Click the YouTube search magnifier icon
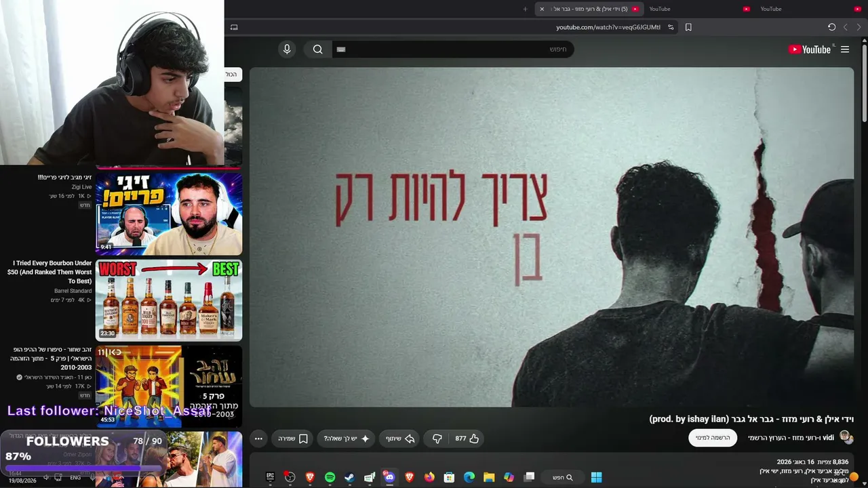The height and width of the screenshot is (488, 868). tap(317, 49)
